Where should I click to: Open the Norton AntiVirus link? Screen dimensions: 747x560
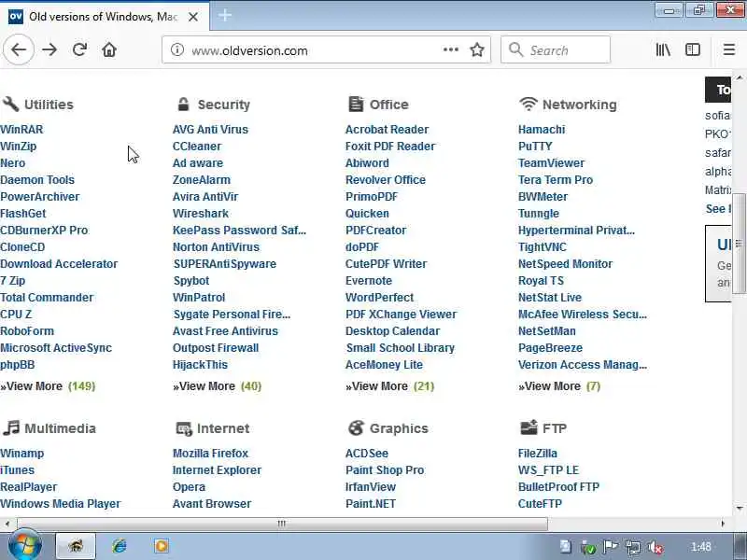(216, 247)
